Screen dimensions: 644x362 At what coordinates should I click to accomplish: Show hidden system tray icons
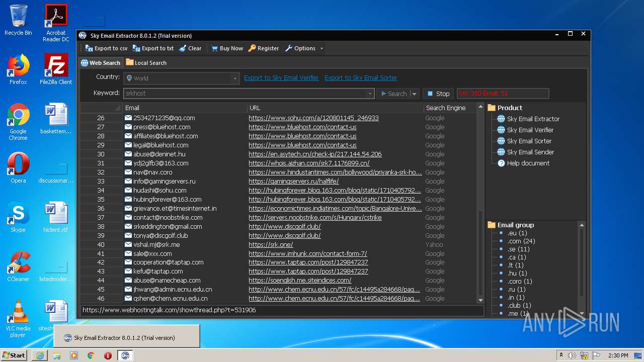[561, 355]
